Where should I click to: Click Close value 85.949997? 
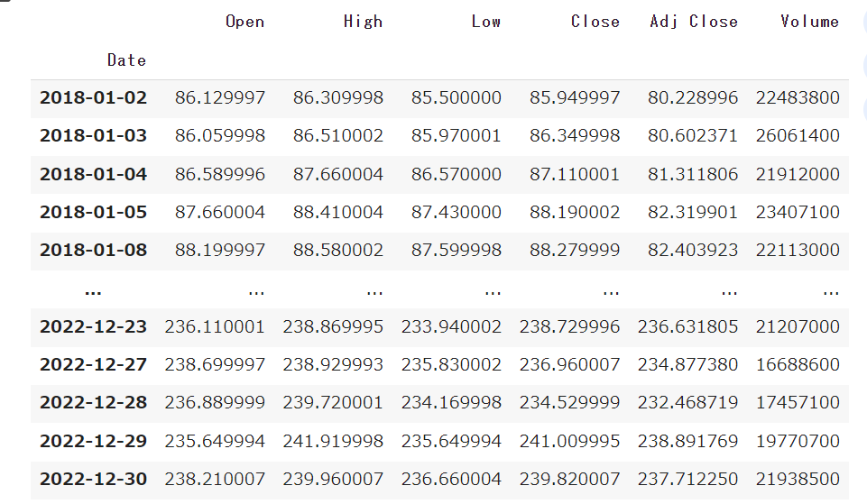575,97
